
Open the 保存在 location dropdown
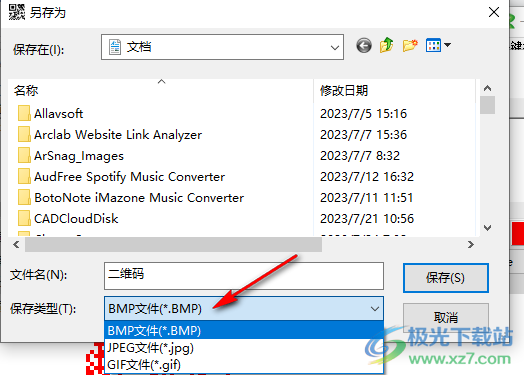[222, 47]
